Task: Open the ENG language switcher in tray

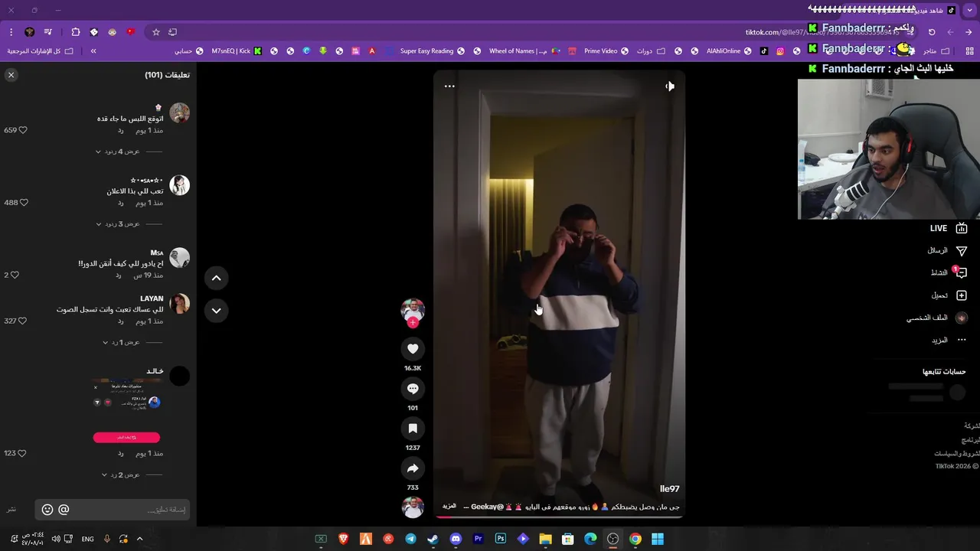Action: click(87, 540)
